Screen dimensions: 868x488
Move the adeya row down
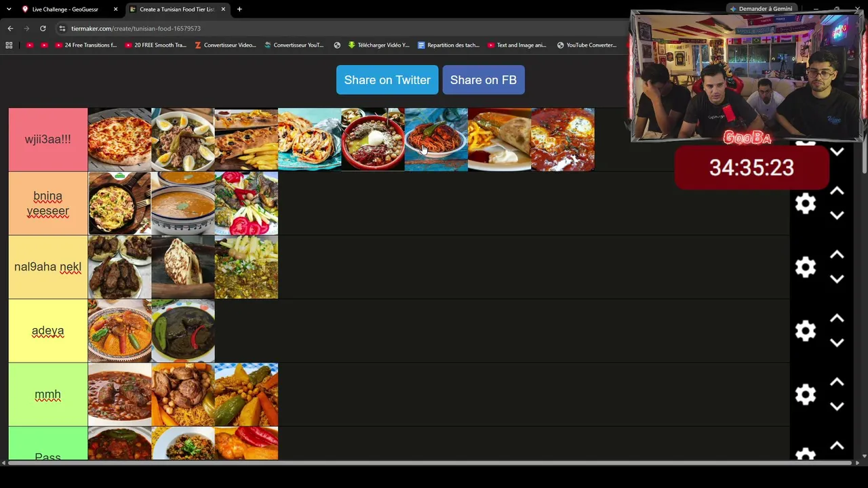[837, 343]
